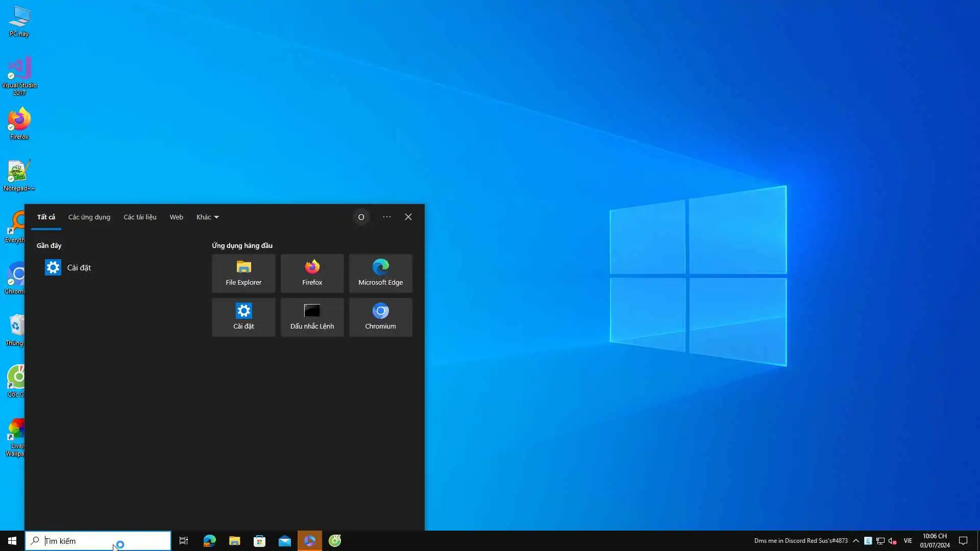Toggle muted volume tray icon
This screenshot has height=551, width=980.
[x=892, y=541]
